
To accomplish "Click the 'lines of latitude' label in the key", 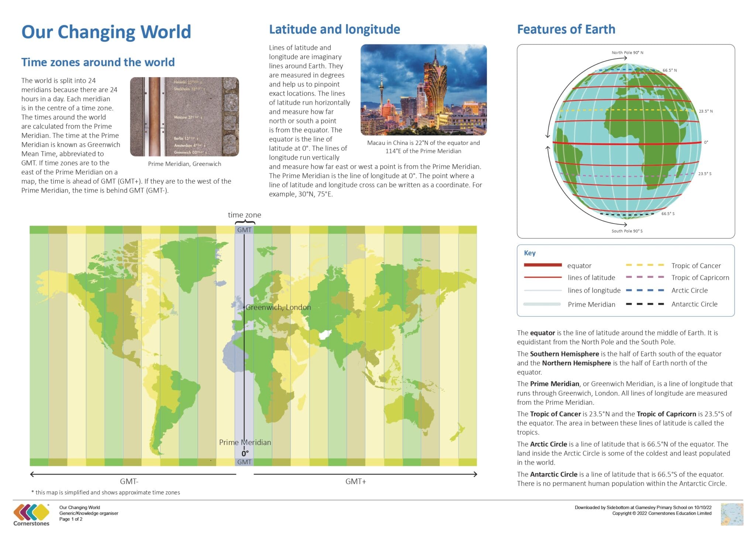I will [591, 277].
